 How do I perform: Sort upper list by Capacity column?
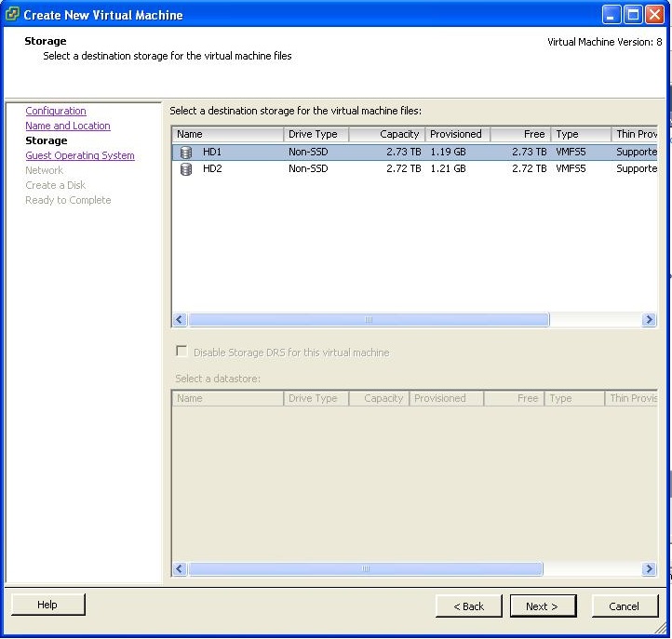pyautogui.click(x=386, y=134)
